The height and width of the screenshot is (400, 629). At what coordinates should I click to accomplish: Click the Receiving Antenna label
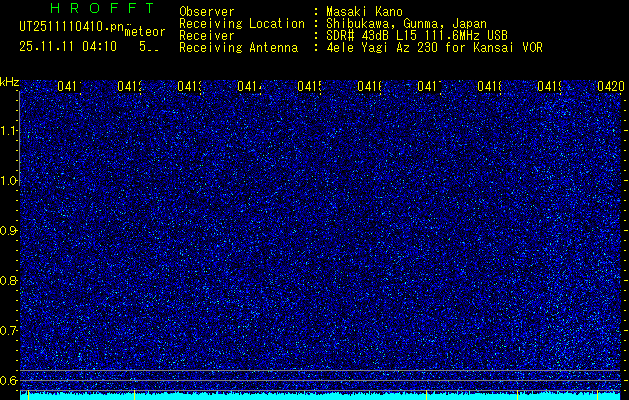click(x=238, y=48)
